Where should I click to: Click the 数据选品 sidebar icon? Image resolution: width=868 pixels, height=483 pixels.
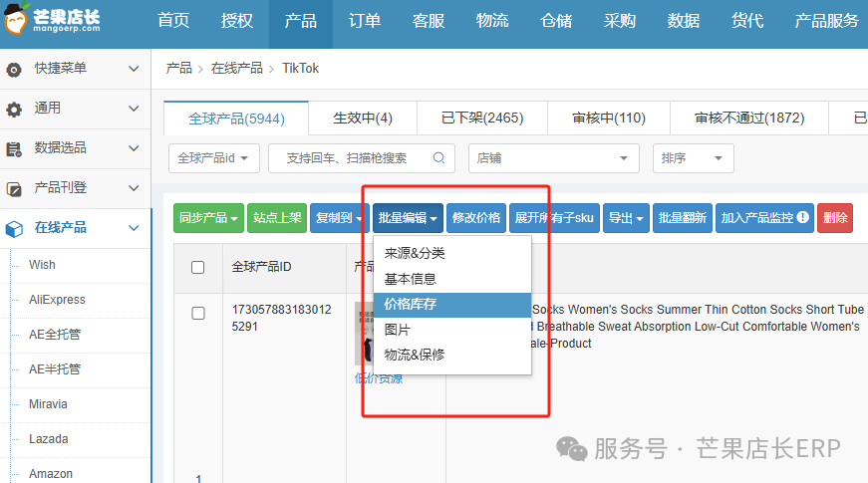14,148
